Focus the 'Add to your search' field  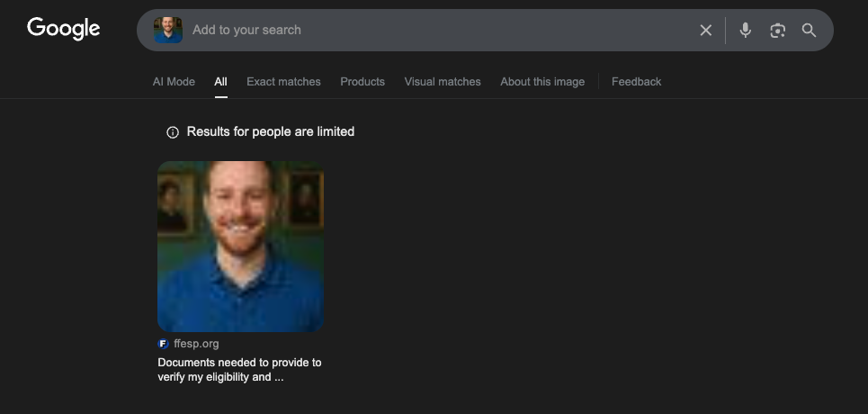pyautogui.click(x=432, y=30)
